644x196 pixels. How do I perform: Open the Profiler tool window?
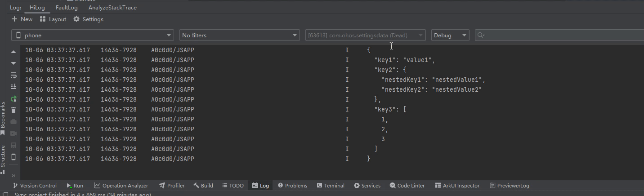[x=172, y=185]
